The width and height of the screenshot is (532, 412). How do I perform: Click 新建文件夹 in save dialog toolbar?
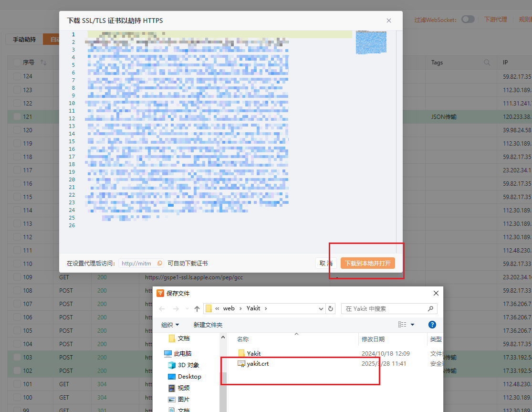point(208,325)
